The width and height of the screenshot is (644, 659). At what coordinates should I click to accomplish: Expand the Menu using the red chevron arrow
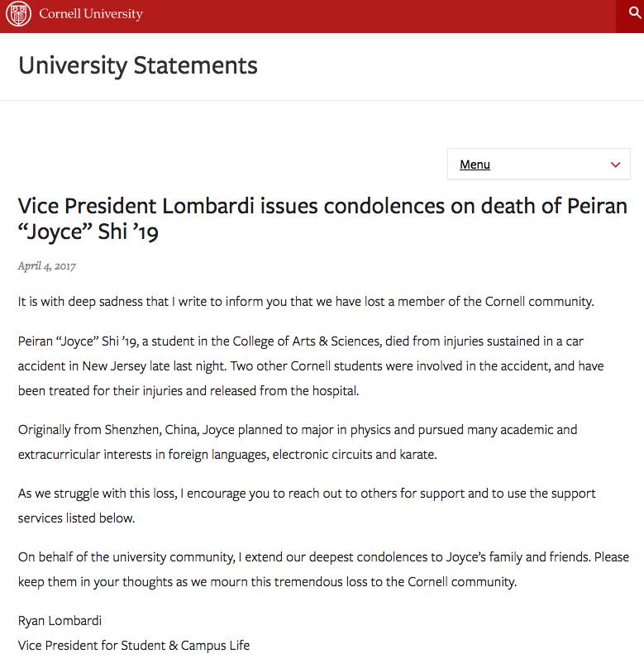click(x=615, y=165)
